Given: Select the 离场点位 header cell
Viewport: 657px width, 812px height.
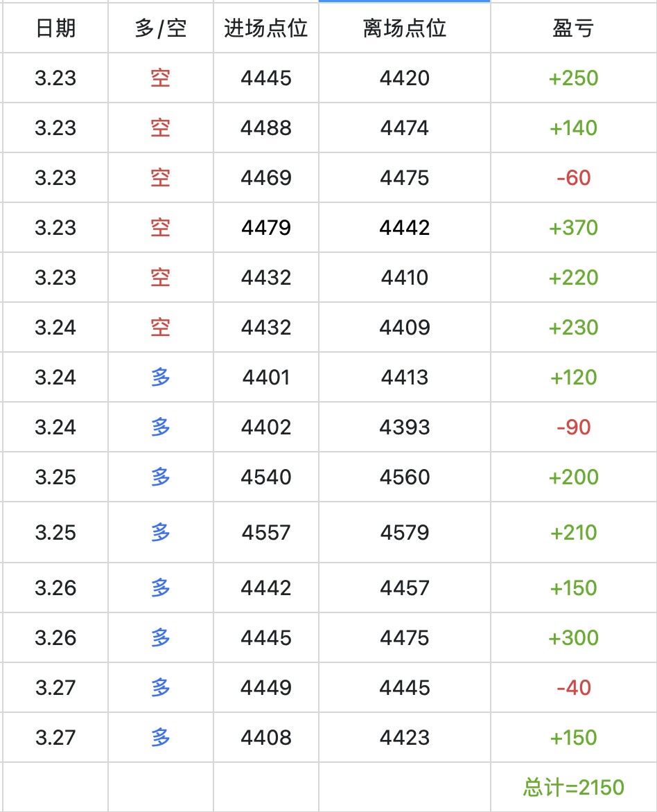Looking at the screenshot, I should (x=405, y=28).
